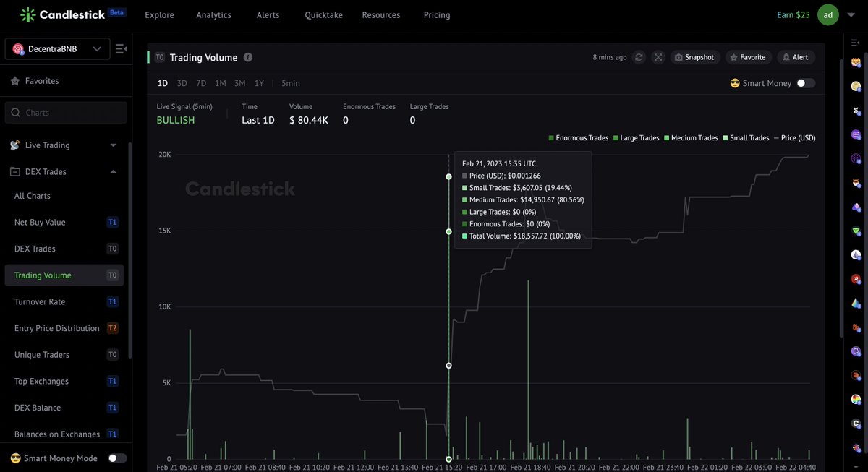Open the Explore menu
The height and width of the screenshot is (472, 868).
click(159, 14)
